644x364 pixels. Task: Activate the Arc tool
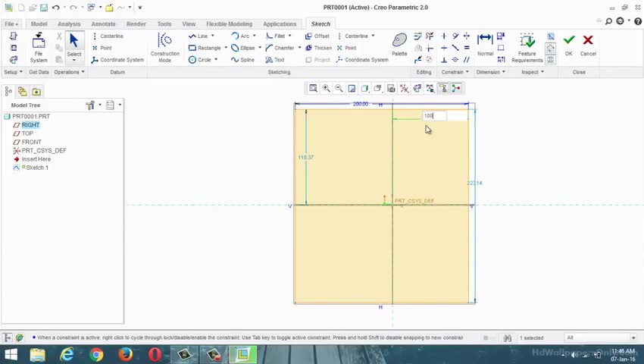tap(240, 36)
